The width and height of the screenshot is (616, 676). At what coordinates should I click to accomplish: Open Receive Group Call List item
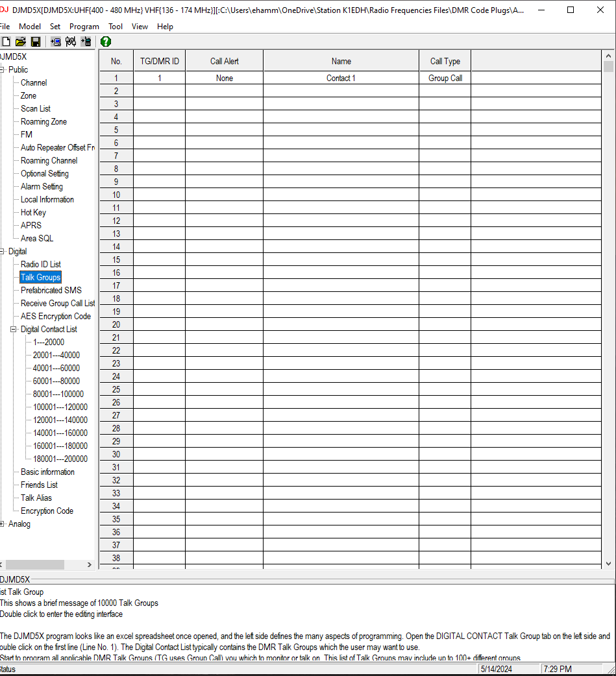57,303
